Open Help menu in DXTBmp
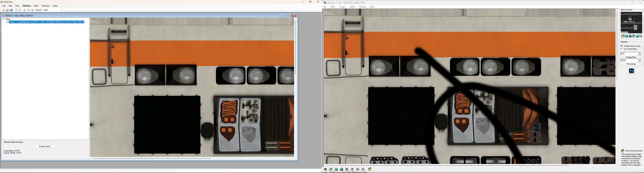This screenshot has height=173, width=644. click(372, 7)
